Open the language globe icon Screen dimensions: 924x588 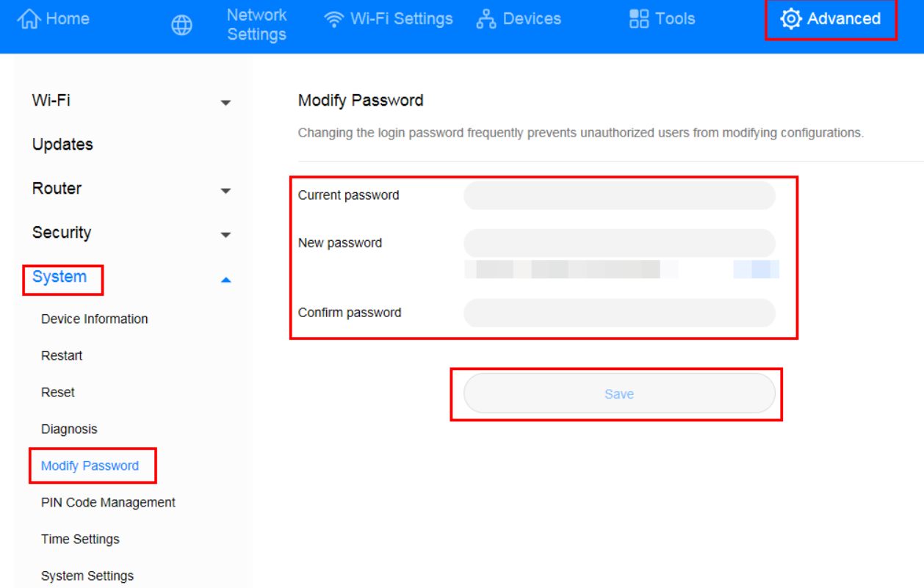(181, 24)
